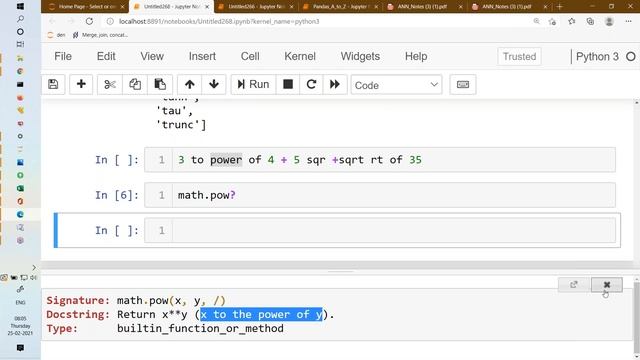Screen dimensions: 640x360
Task: Click the Python 3 kernel idle circle
Action: (x=631, y=57)
